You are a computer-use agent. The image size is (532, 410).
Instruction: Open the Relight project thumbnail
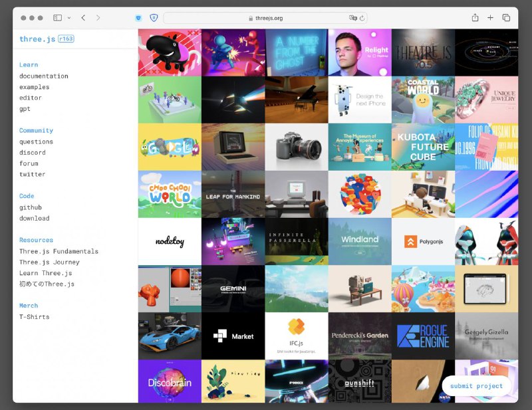coord(360,52)
